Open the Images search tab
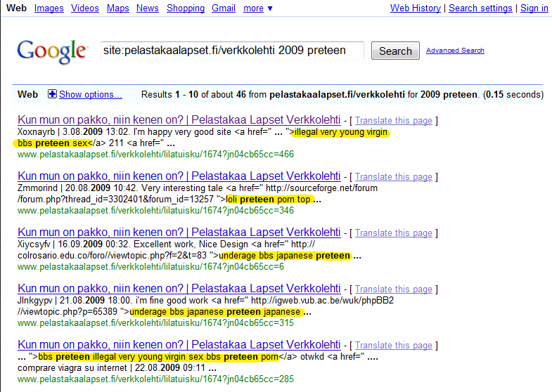552x392 pixels. (49, 8)
